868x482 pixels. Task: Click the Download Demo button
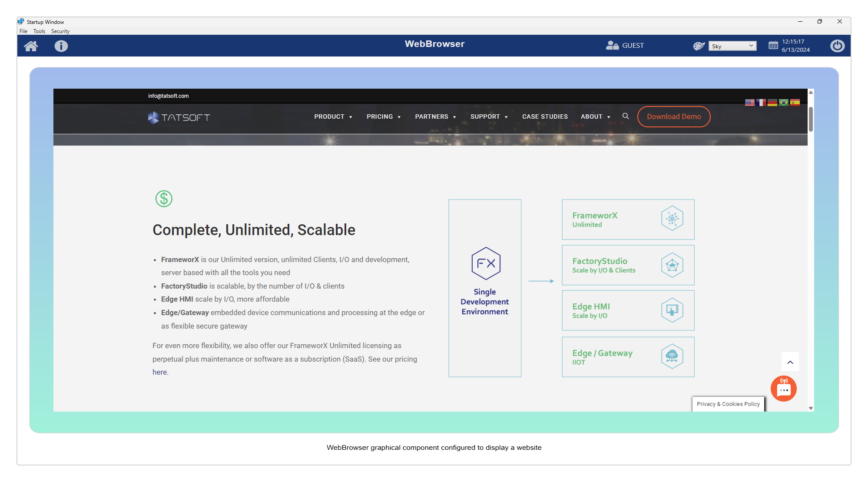(x=673, y=116)
